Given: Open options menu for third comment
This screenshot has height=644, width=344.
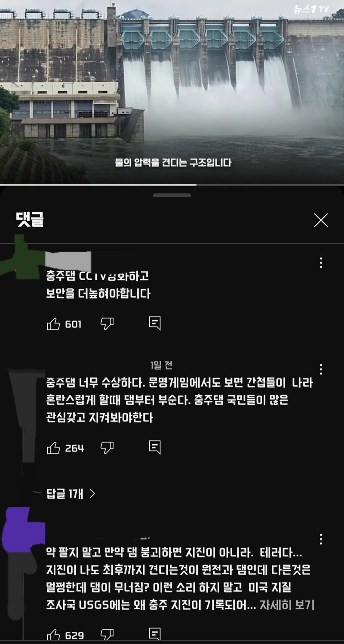Looking at the screenshot, I should (x=321, y=539).
